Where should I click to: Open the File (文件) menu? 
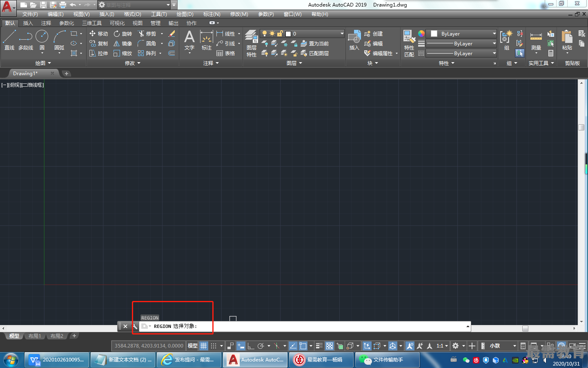(x=30, y=14)
